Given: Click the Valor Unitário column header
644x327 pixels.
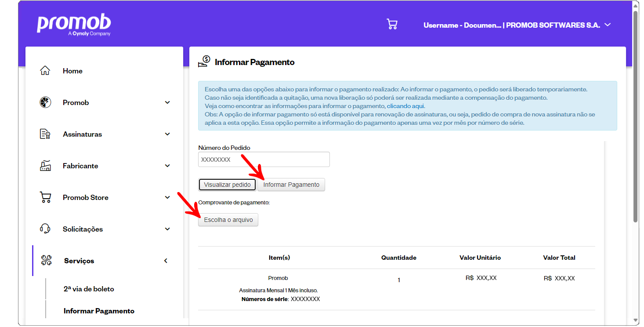Looking at the screenshot, I should (480, 258).
